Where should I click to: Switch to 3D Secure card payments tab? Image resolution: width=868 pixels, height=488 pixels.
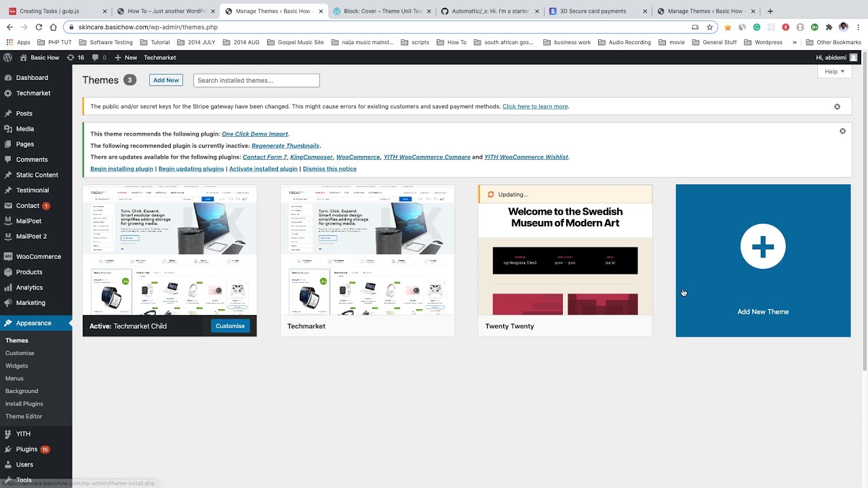(x=598, y=11)
